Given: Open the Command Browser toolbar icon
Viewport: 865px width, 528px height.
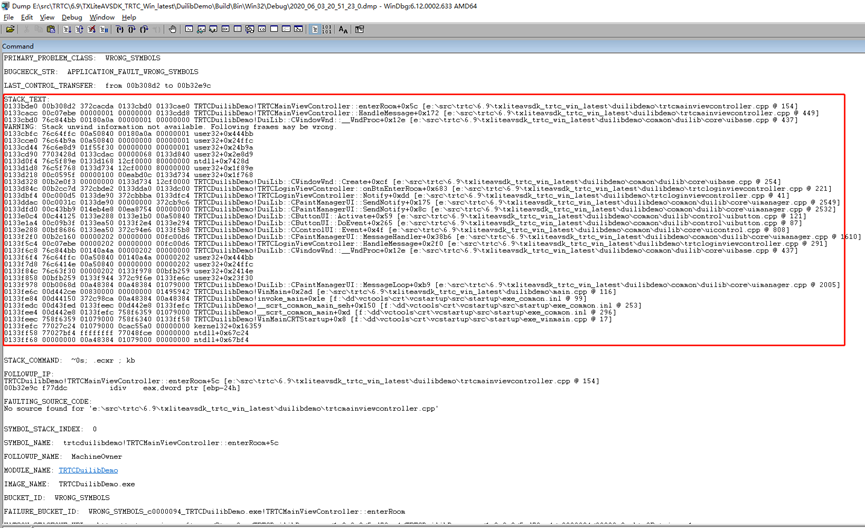Looking at the screenshot, I should click(x=298, y=29).
